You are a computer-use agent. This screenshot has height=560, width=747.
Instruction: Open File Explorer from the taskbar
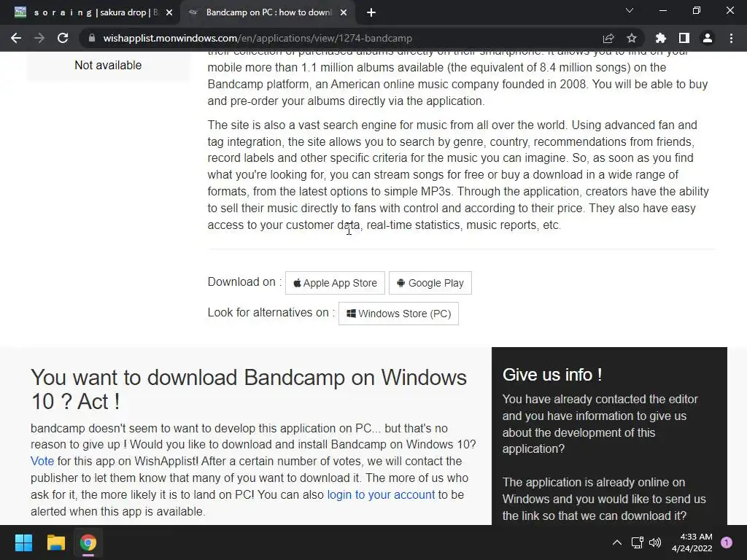55,542
